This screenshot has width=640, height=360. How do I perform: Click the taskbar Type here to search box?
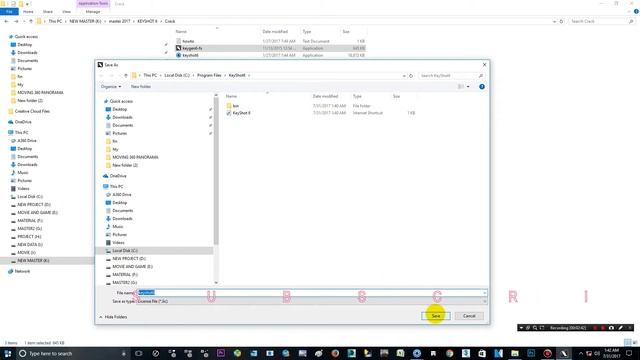[x=73, y=353]
